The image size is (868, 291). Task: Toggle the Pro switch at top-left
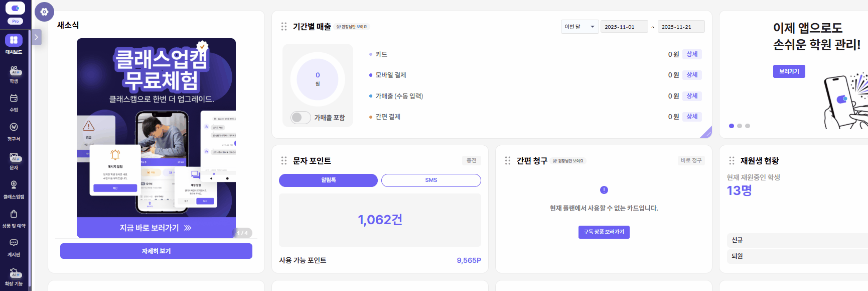tap(15, 9)
